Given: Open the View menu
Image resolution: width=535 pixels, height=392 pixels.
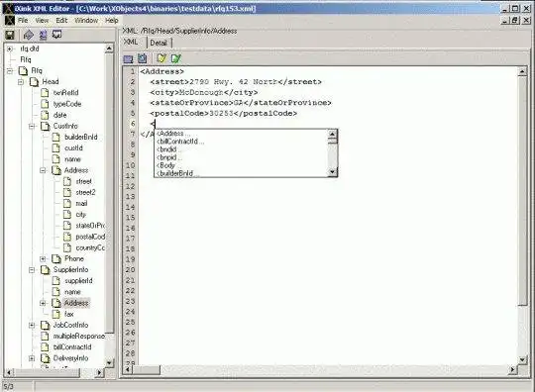Looking at the screenshot, I should coord(42,20).
